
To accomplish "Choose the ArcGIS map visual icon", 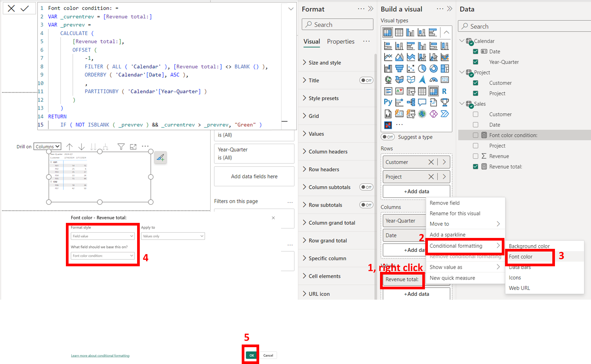I will point(422,114).
